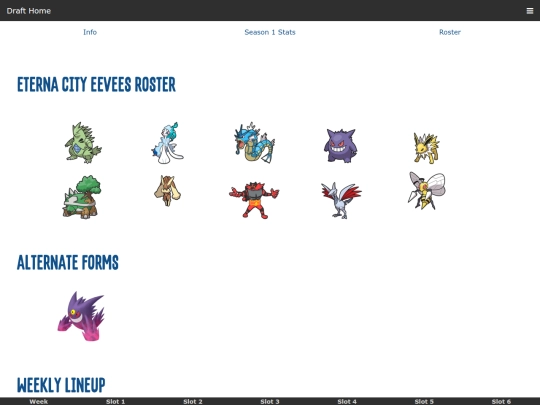The height and width of the screenshot is (405, 540).
Task: Select the Skarmory sprite
Action: [341, 200]
